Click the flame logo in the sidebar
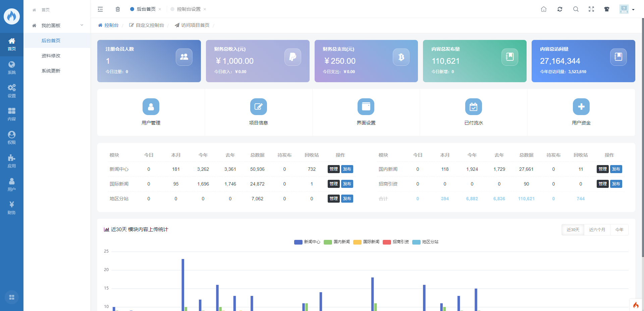 tap(12, 16)
